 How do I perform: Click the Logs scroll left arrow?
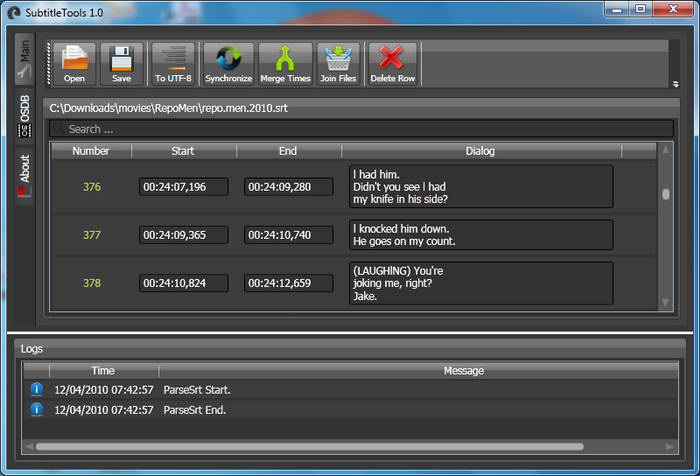click(x=29, y=447)
